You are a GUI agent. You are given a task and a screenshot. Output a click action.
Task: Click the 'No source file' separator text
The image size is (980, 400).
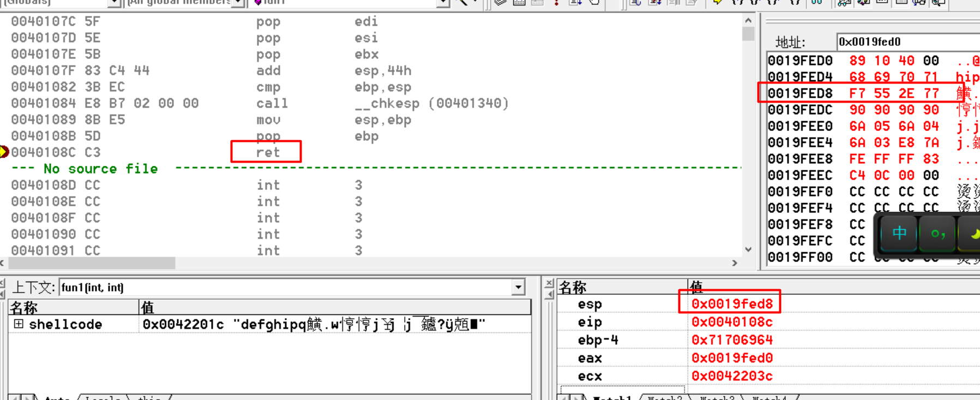click(x=100, y=169)
